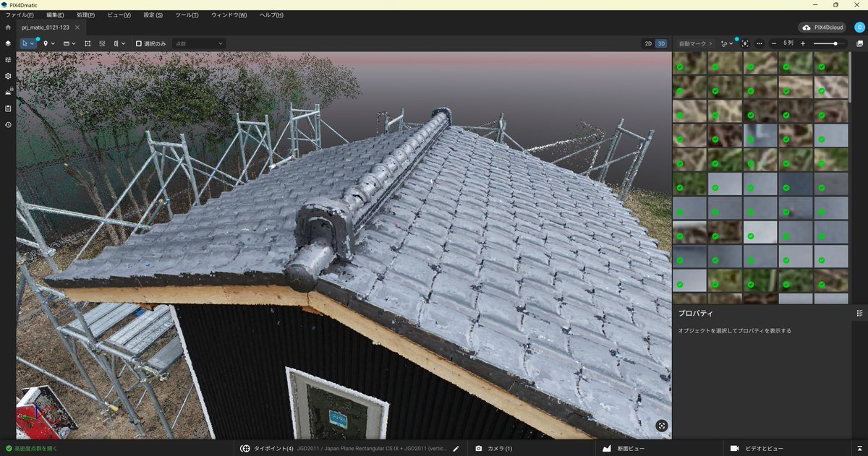Screen dimensions: 868x456
Task: Click the user account avatar C
Action: coord(859,27)
